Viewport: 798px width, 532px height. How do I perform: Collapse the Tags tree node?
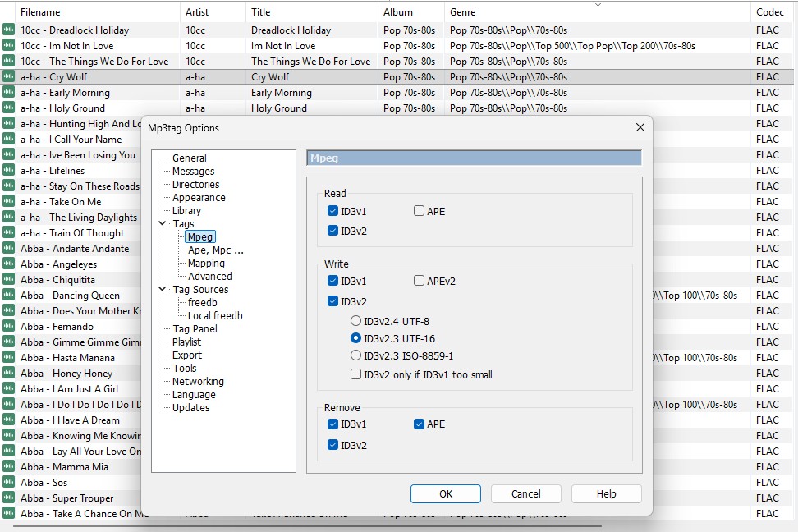tap(163, 223)
